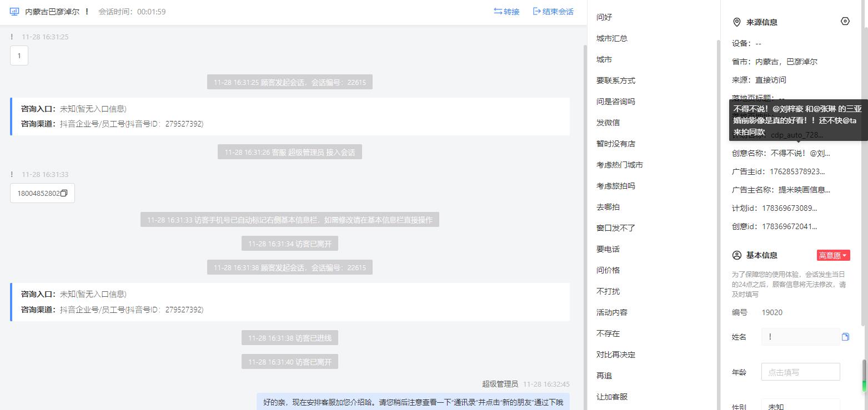Select quick reply 去哪拍
Image resolution: width=868 pixels, height=410 pixels.
pos(608,207)
